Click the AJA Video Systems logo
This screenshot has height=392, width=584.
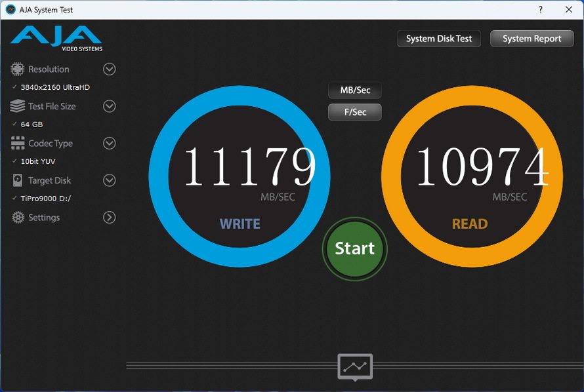56,38
